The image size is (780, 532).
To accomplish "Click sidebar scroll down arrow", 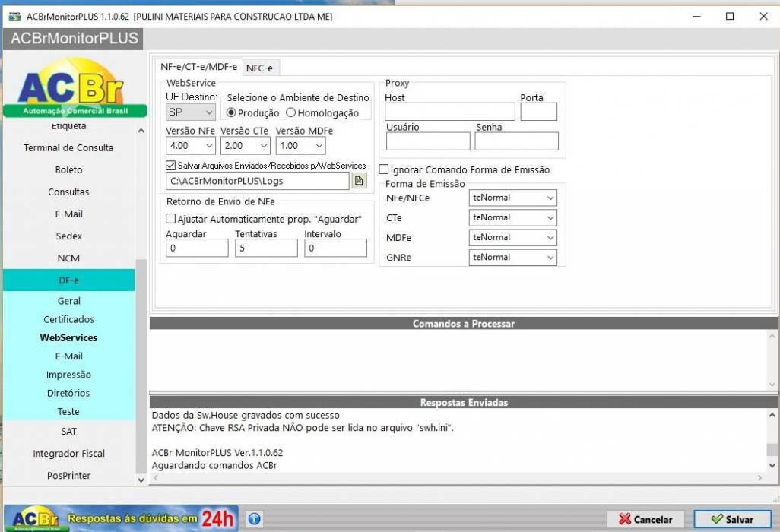I will pyautogui.click(x=141, y=480).
